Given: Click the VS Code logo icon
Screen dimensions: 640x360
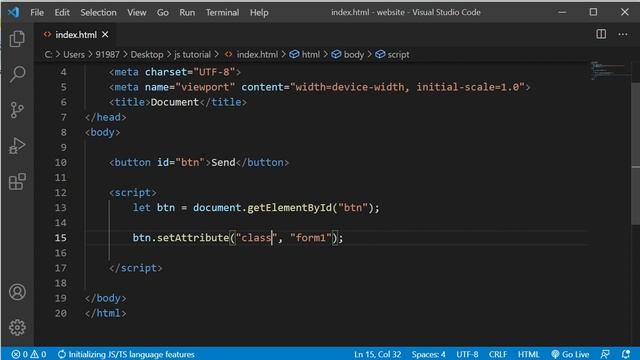Looking at the screenshot, I should 13,12.
